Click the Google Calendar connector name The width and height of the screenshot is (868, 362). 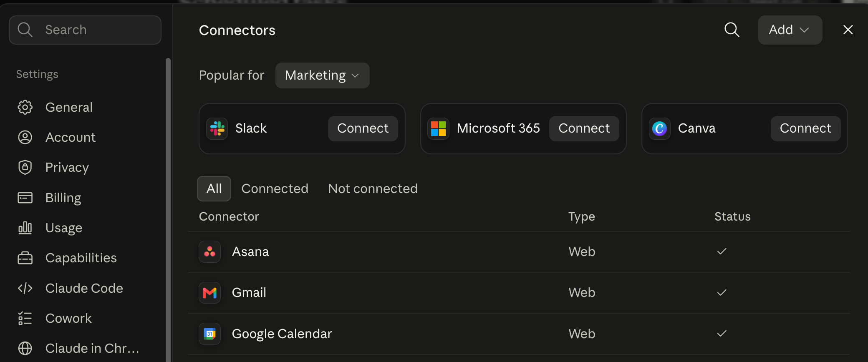(282, 334)
